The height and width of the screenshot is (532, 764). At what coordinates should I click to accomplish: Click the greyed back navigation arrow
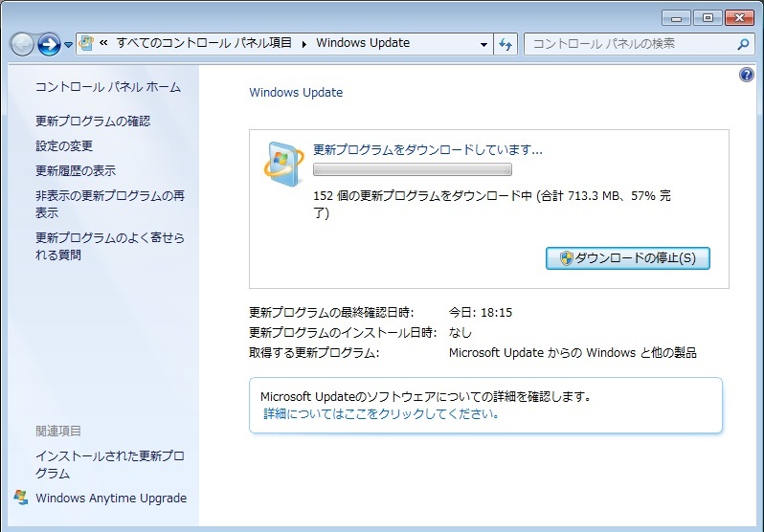22,44
